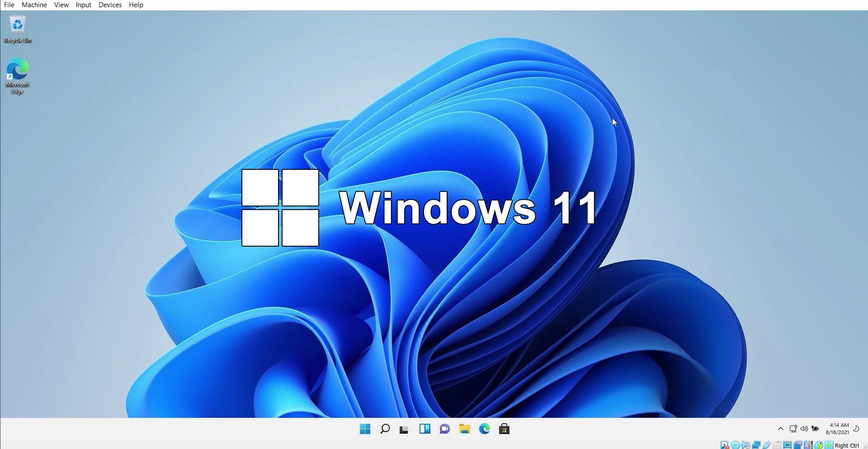
Task: Open the Widgets panel icon
Action: (425, 429)
